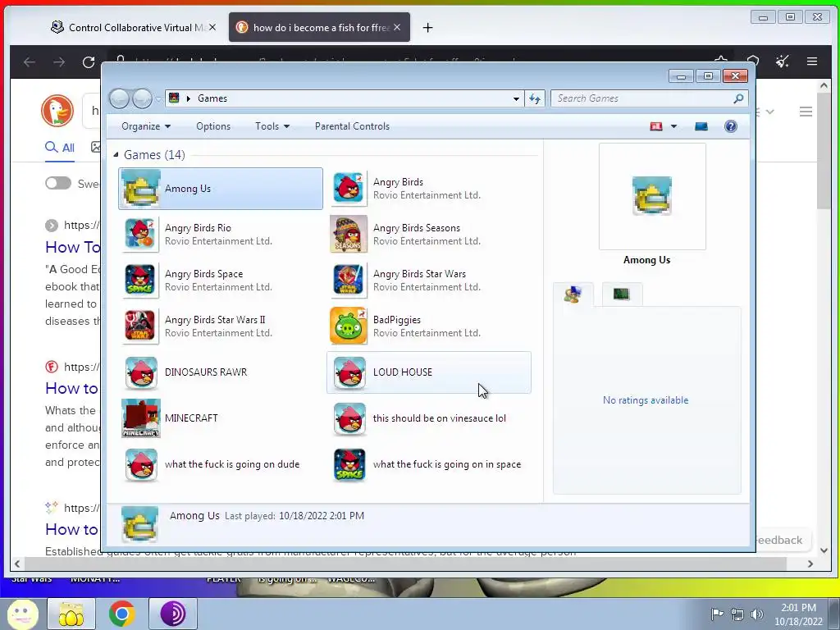
Task: Toggle the preview pane icon
Action: click(x=701, y=126)
